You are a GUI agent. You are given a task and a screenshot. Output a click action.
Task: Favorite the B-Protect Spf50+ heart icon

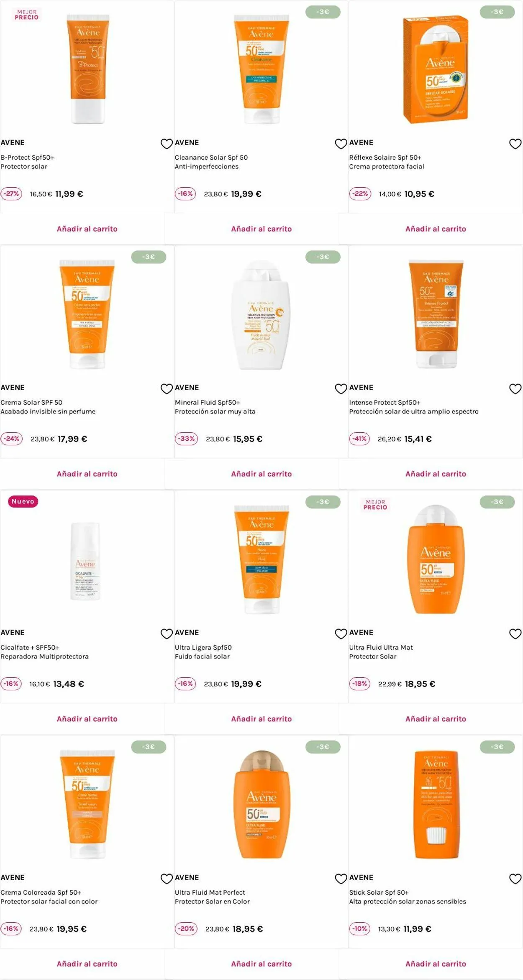pos(167,144)
